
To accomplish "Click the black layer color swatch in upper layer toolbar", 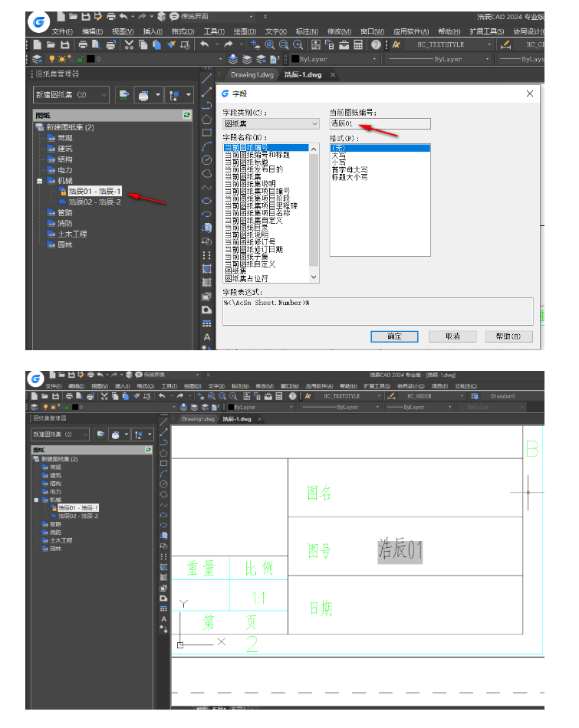I will pos(90,60).
